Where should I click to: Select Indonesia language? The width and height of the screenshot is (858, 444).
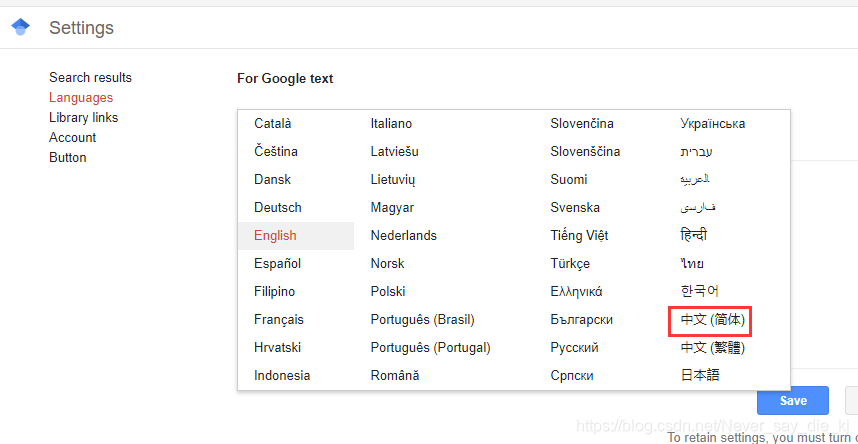tap(282, 376)
